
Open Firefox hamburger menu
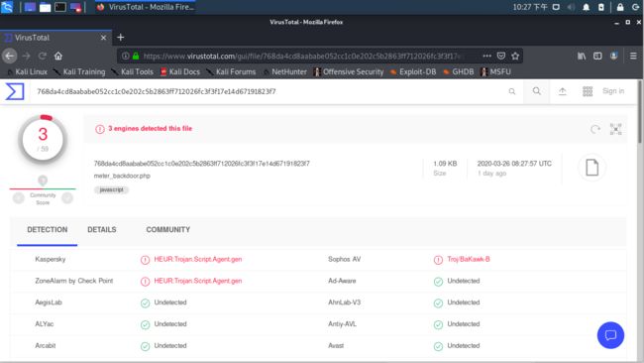coord(633,56)
